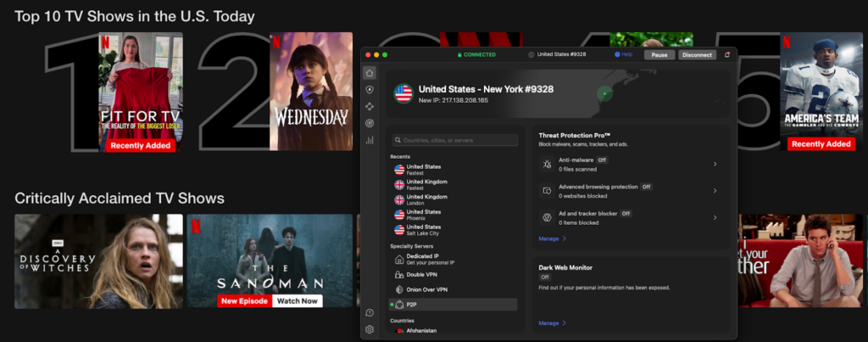The image size is (868, 342).
Task: Click Onion Over VPN label
Action: (427, 289)
